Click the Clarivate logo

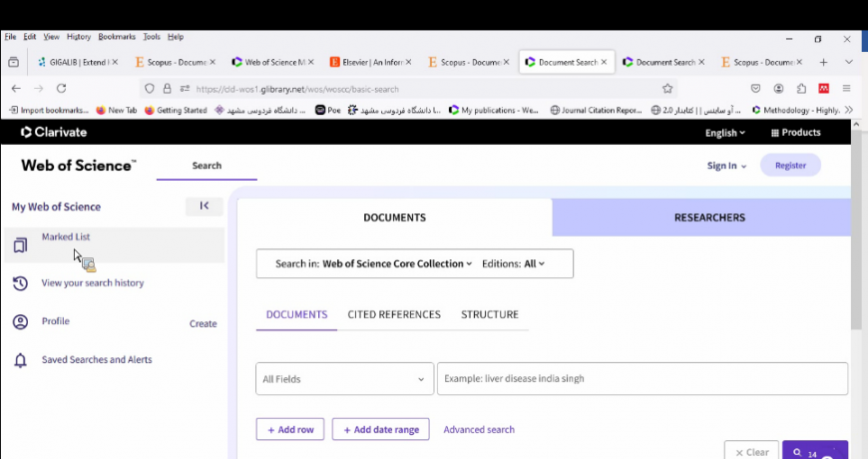54,133
